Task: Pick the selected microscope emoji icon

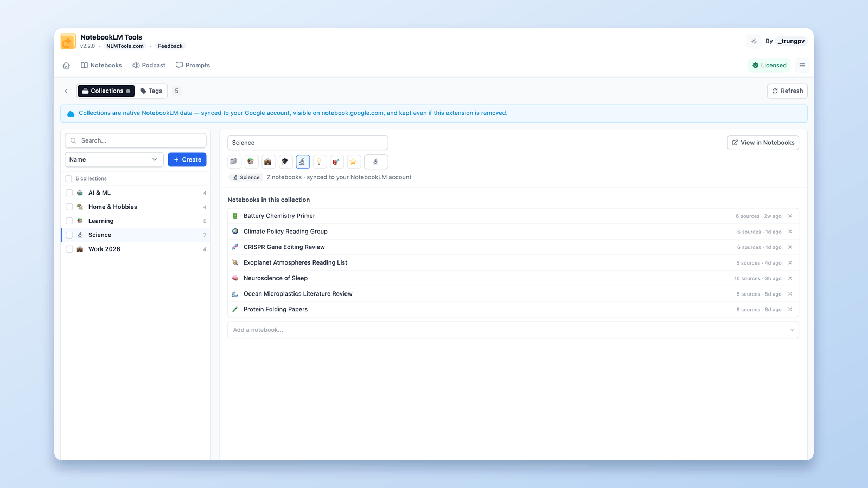Action: [x=303, y=162]
